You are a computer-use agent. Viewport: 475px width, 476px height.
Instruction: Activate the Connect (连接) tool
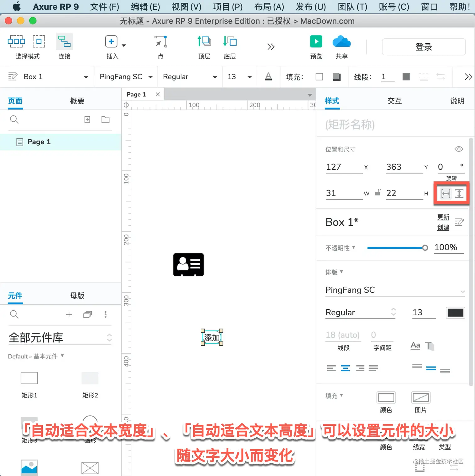pyautogui.click(x=64, y=41)
